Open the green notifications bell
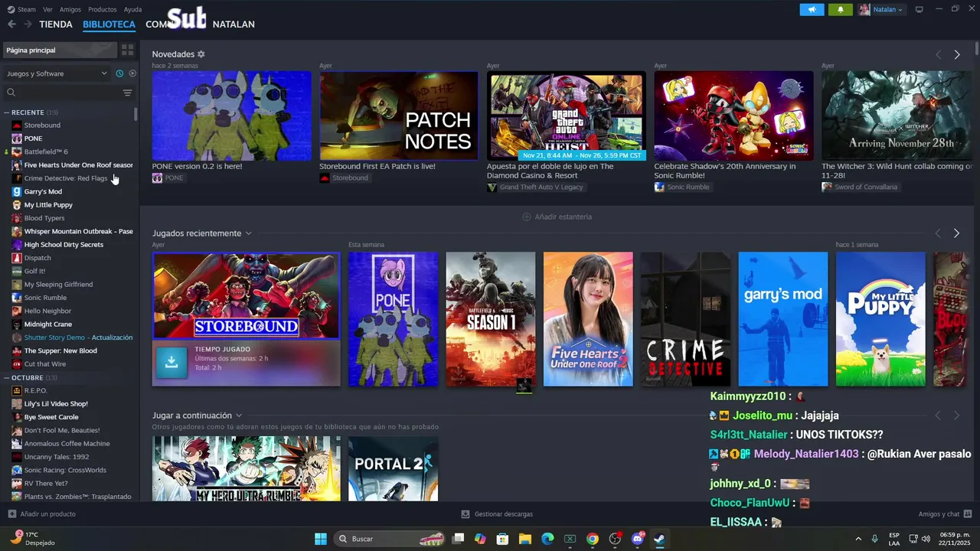Image resolution: width=980 pixels, height=551 pixels. point(841,9)
